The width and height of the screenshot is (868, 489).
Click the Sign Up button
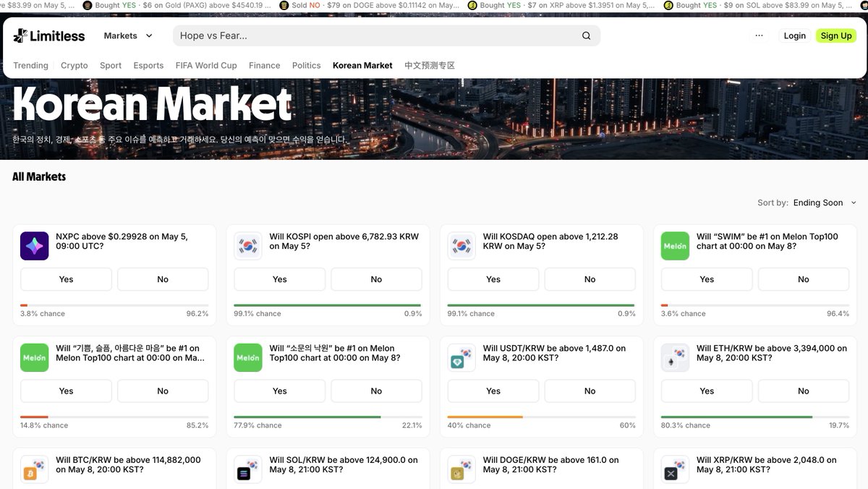click(x=836, y=35)
